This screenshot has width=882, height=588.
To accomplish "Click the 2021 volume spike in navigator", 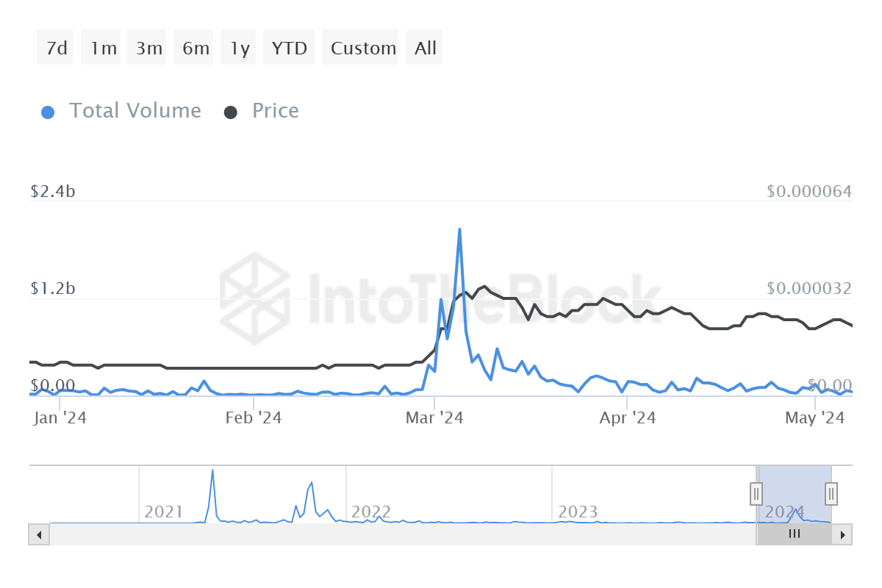I will [212, 471].
